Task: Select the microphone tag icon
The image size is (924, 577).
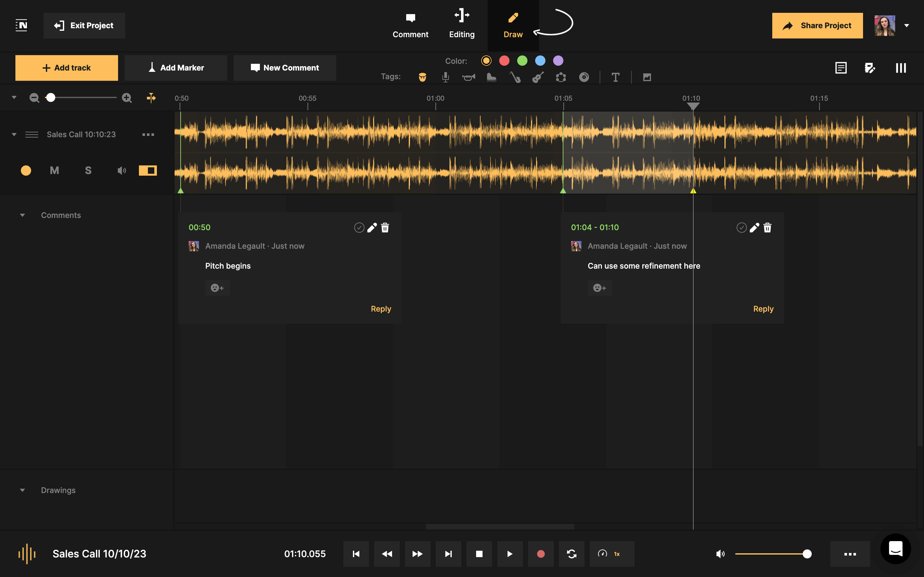Action: click(x=445, y=77)
